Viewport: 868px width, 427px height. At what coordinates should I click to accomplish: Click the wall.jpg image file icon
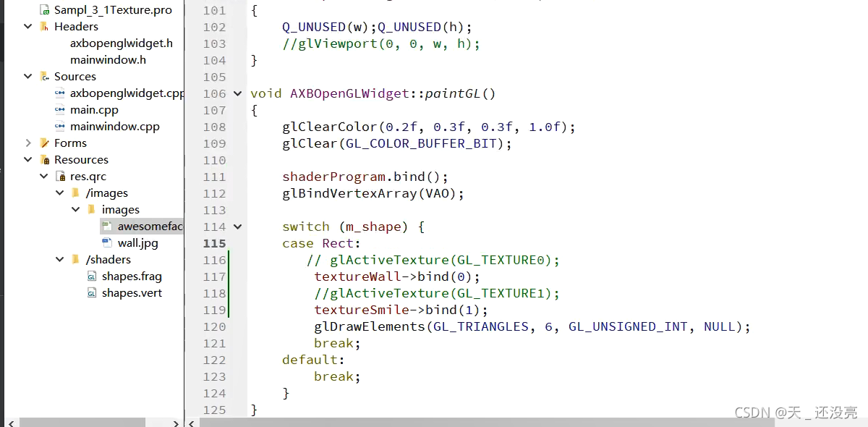click(107, 243)
